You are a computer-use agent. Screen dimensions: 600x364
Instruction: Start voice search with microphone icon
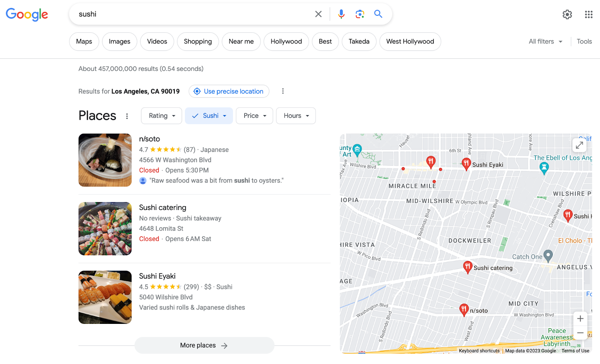(x=341, y=14)
